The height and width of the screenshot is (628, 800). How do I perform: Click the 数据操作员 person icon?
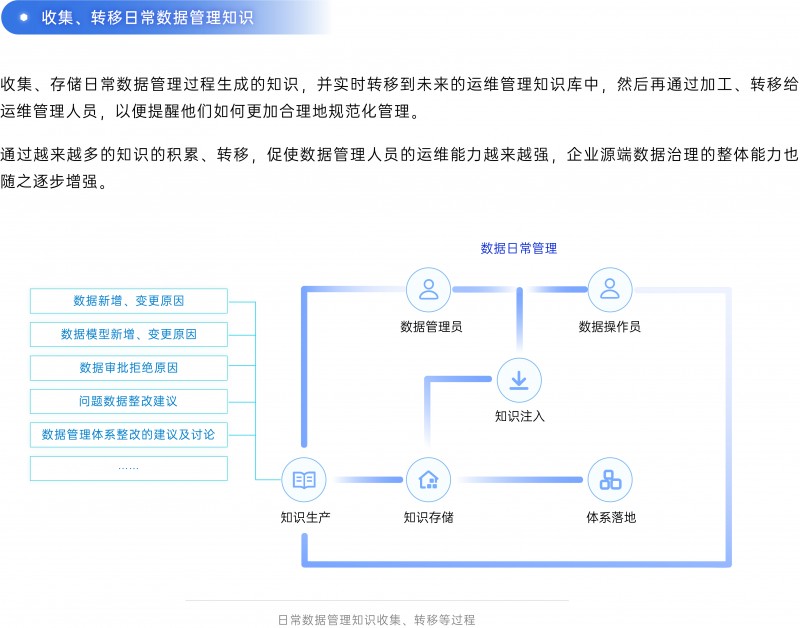pos(609,289)
